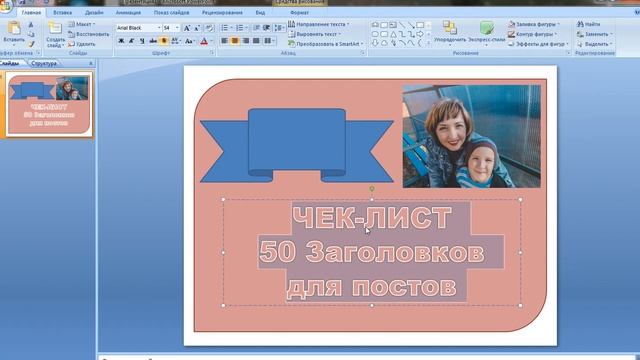Click the Вставить paste icon

(x=14, y=28)
